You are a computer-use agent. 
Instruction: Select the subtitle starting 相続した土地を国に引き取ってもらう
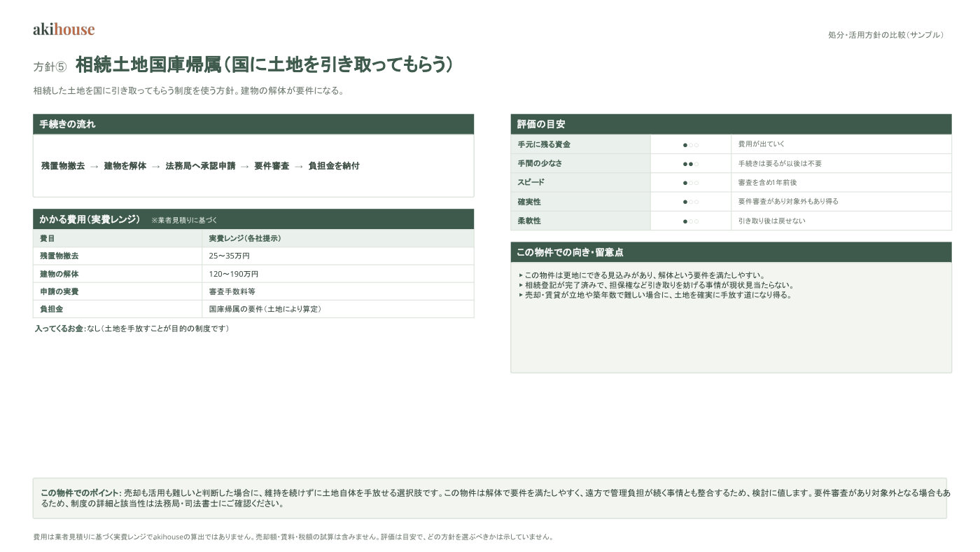coord(188,91)
